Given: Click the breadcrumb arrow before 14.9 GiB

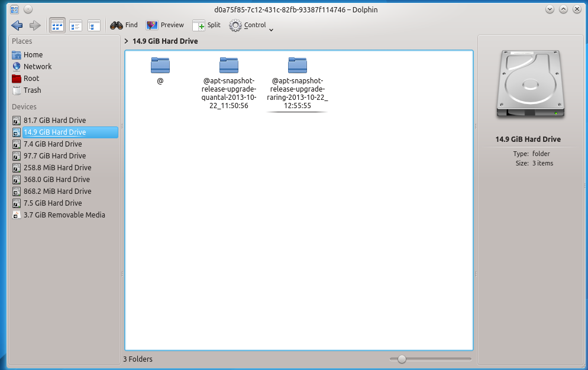Looking at the screenshot, I should (127, 41).
